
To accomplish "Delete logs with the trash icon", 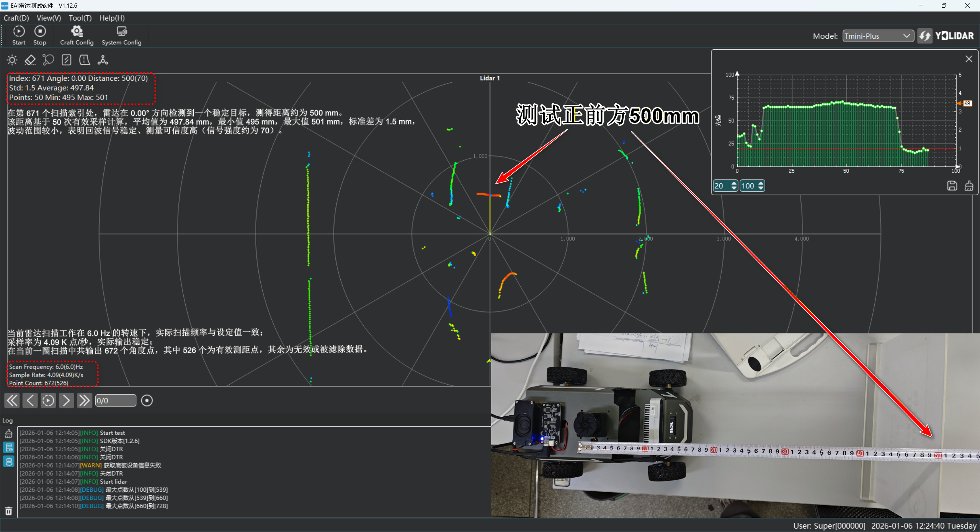I will [8, 511].
